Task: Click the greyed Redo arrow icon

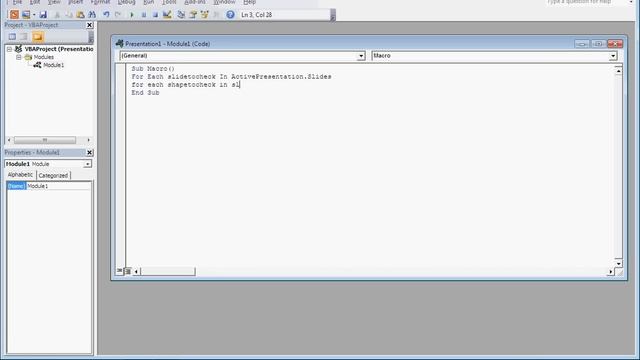Action: [x=118, y=15]
